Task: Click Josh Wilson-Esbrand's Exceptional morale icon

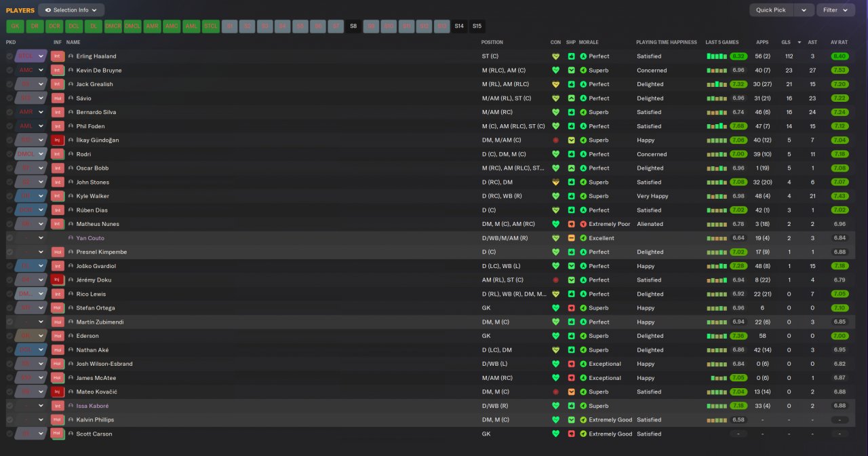Action: click(x=583, y=364)
